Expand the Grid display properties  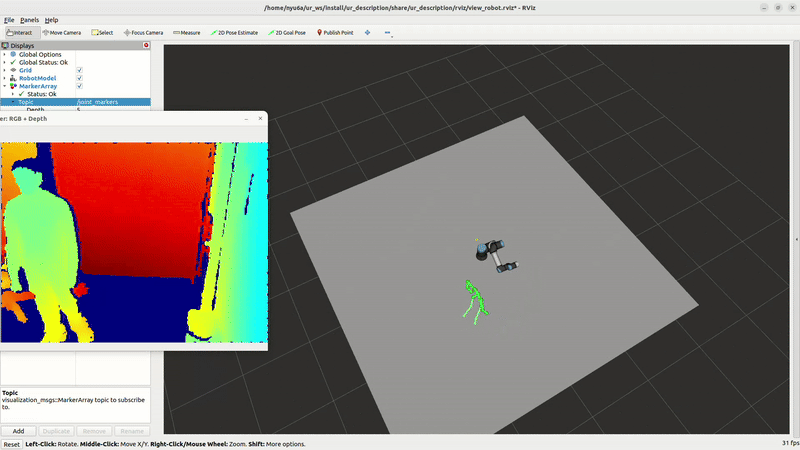coord(5,70)
